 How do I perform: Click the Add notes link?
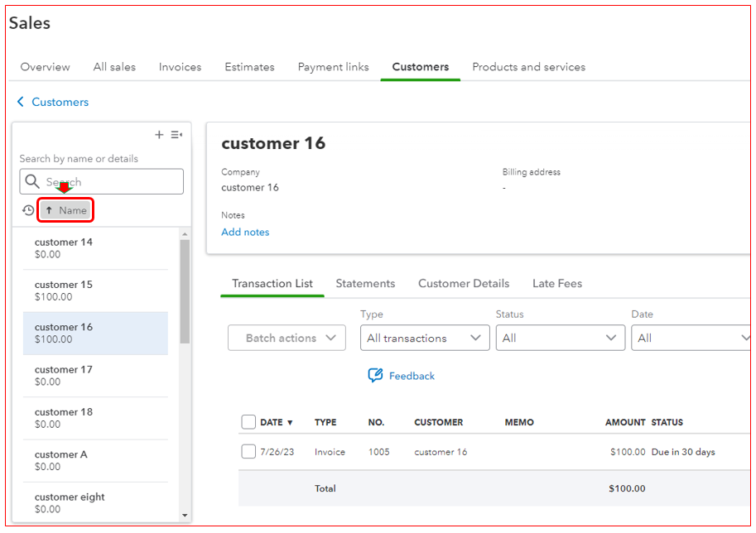pos(245,232)
